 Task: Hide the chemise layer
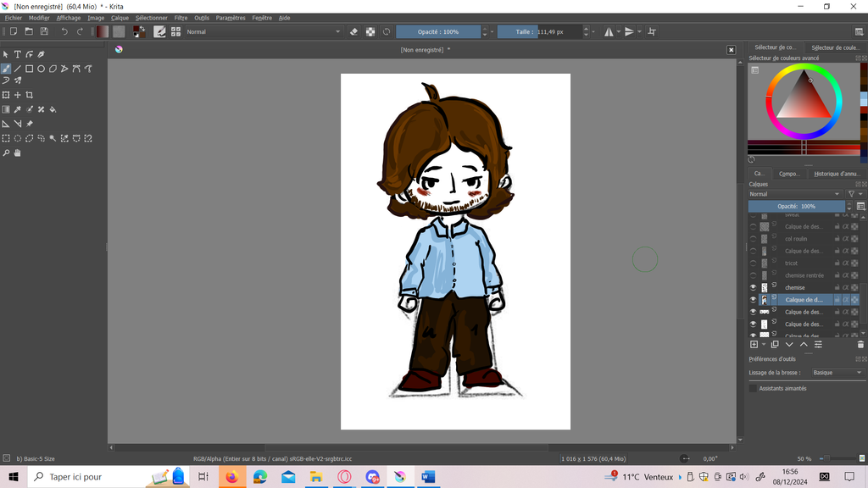pos(753,288)
